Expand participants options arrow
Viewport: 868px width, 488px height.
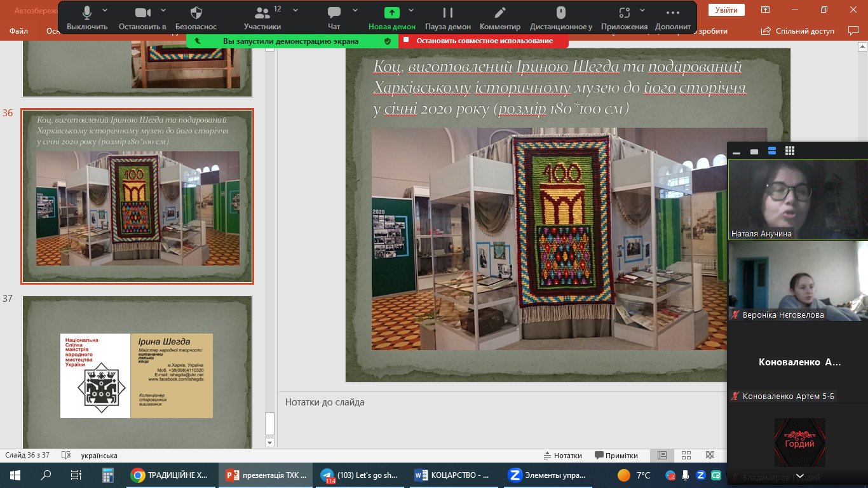click(295, 10)
